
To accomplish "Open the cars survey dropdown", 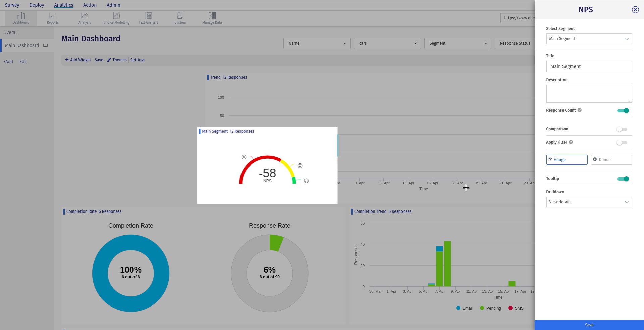I will pyautogui.click(x=387, y=43).
